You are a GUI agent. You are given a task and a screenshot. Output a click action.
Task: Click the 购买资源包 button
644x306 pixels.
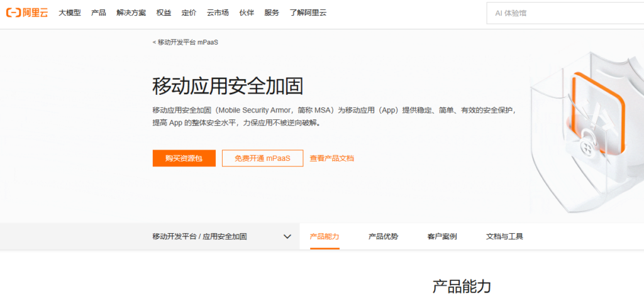click(184, 158)
